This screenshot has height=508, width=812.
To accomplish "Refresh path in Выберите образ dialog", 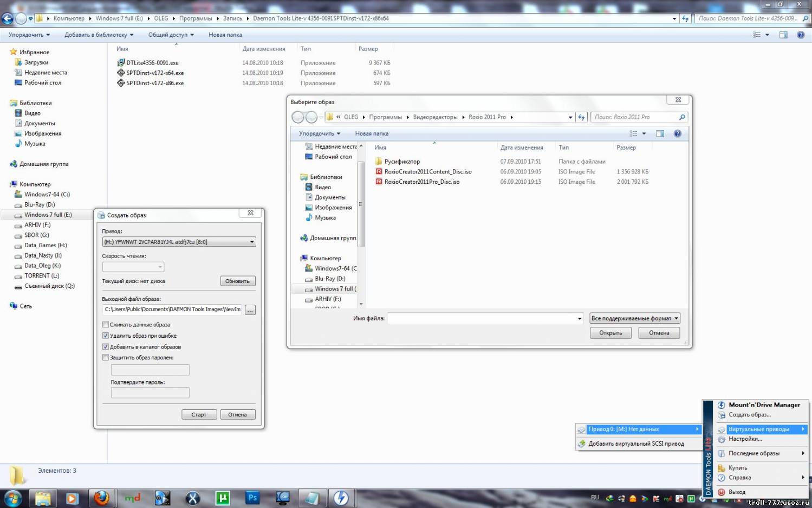I will coord(581,117).
